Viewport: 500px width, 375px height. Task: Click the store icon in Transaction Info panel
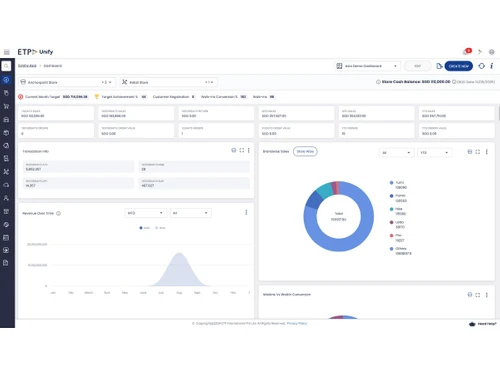[x=234, y=150]
